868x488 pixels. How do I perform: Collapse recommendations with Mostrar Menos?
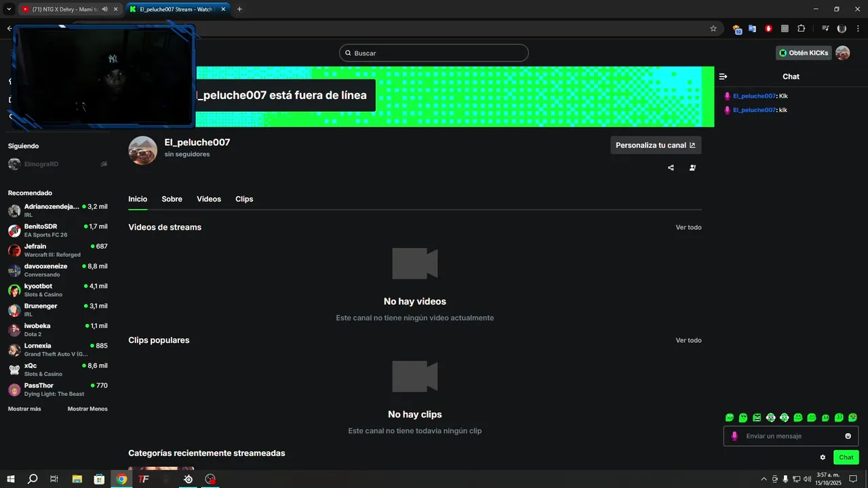tap(87, 409)
